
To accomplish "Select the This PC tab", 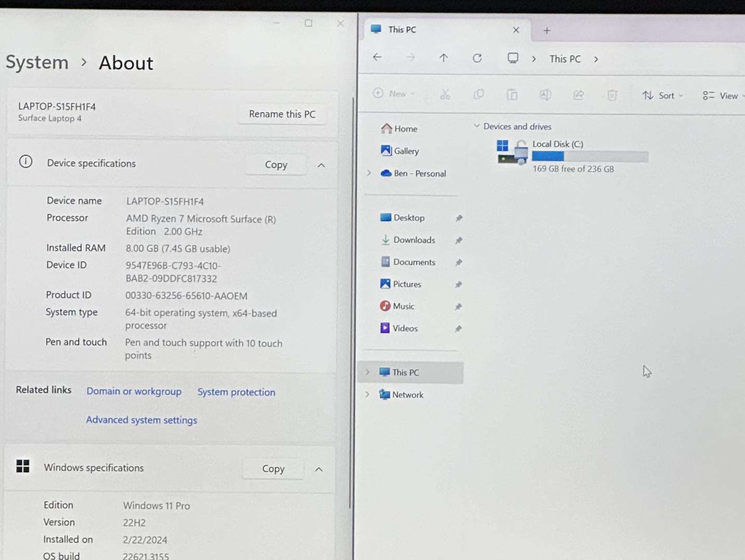I will [402, 30].
